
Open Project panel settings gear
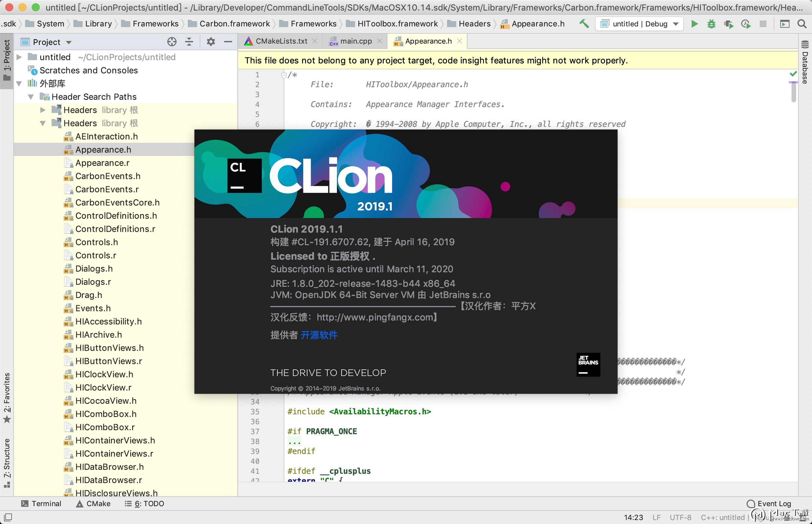click(x=211, y=42)
